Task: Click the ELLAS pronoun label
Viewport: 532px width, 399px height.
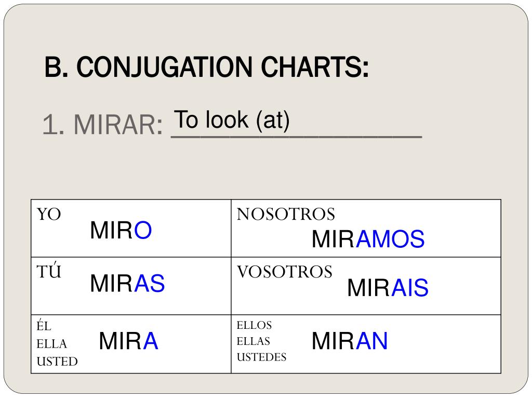Action: 253,341
